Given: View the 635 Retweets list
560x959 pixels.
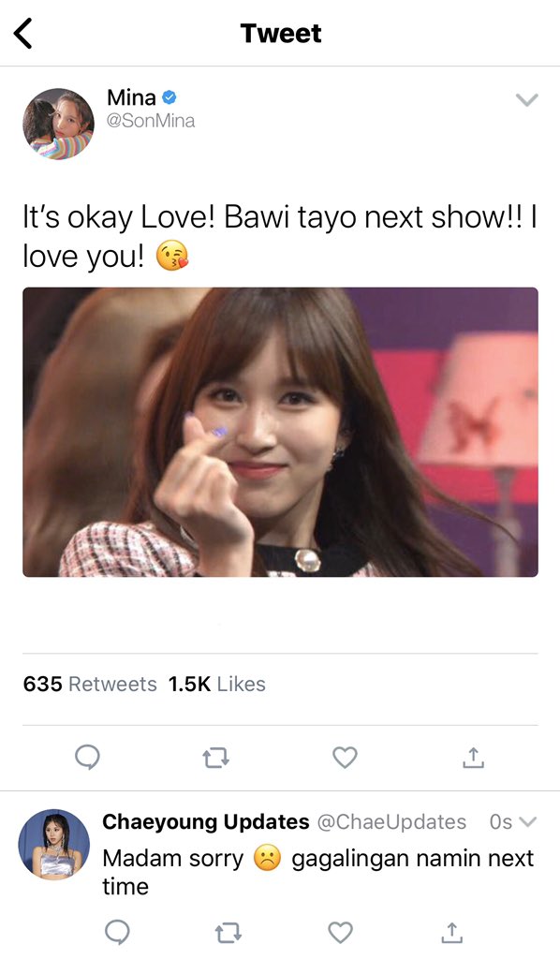Looking at the screenshot, I should coord(90,684).
